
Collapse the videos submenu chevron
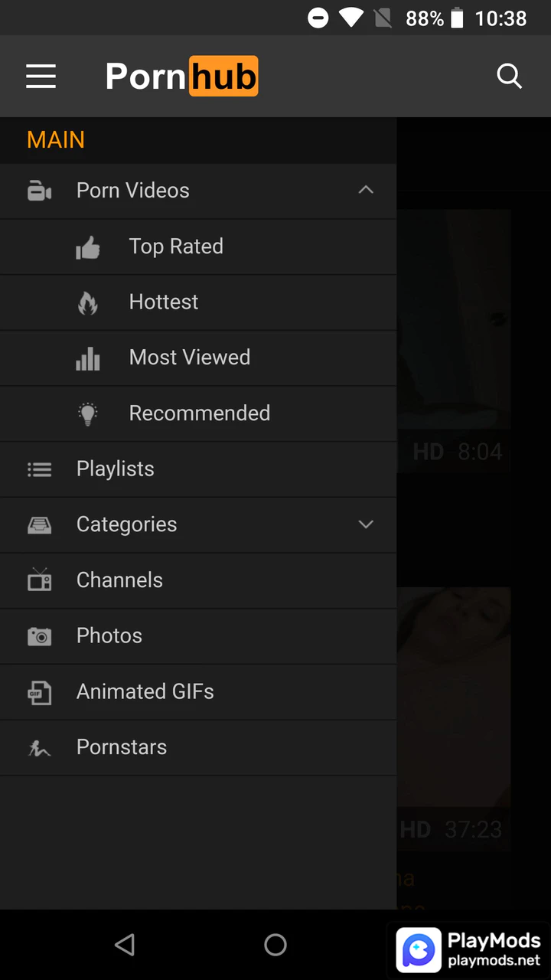[366, 190]
